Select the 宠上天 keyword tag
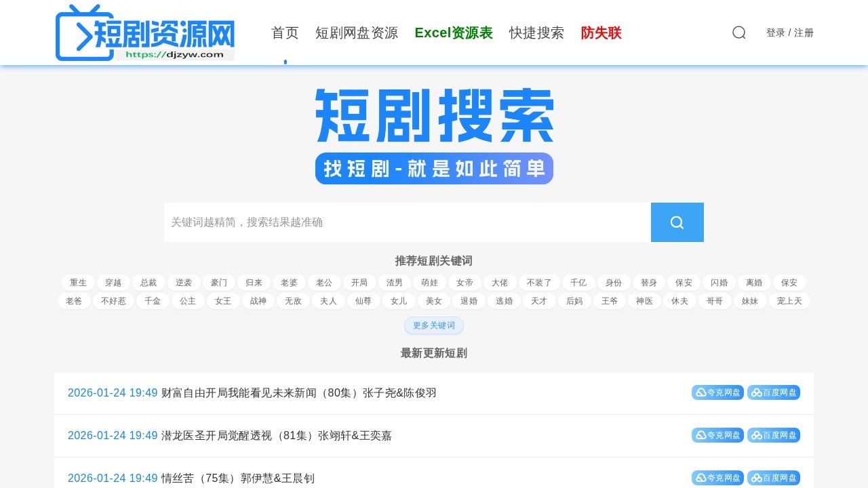This screenshot has height=488, width=868. pyautogui.click(x=789, y=301)
